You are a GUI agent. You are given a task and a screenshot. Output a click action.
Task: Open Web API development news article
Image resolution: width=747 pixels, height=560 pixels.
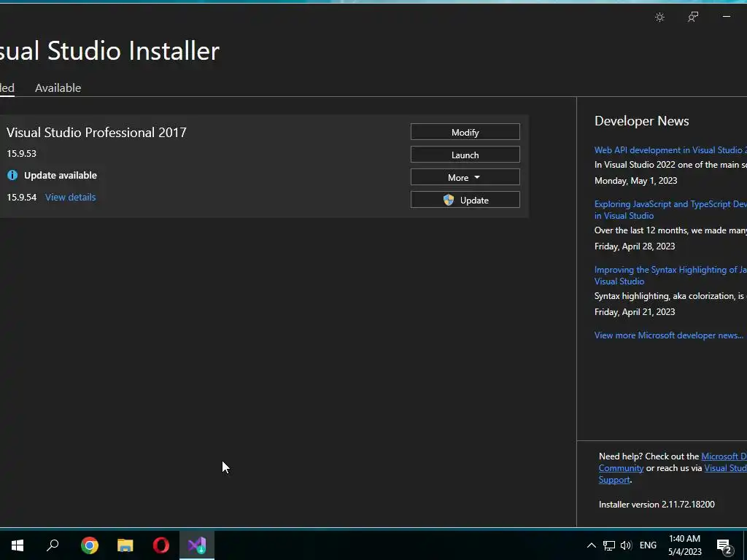pos(670,150)
